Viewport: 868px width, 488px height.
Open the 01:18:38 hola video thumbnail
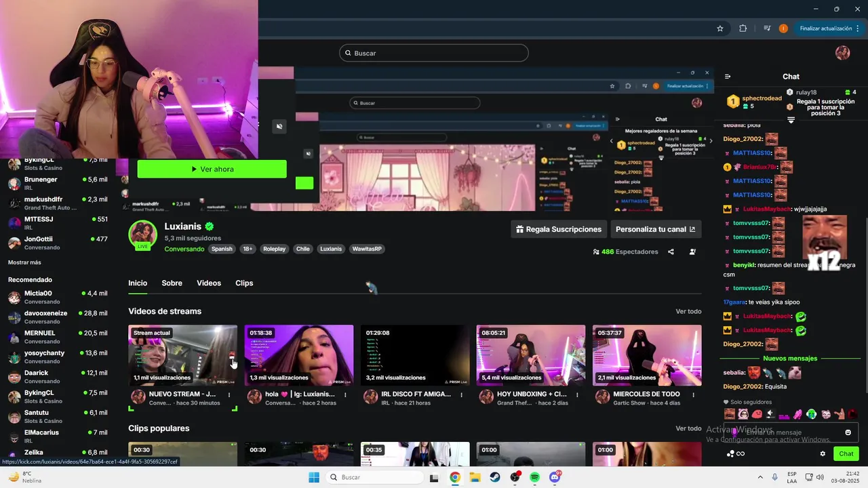point(298,355)
